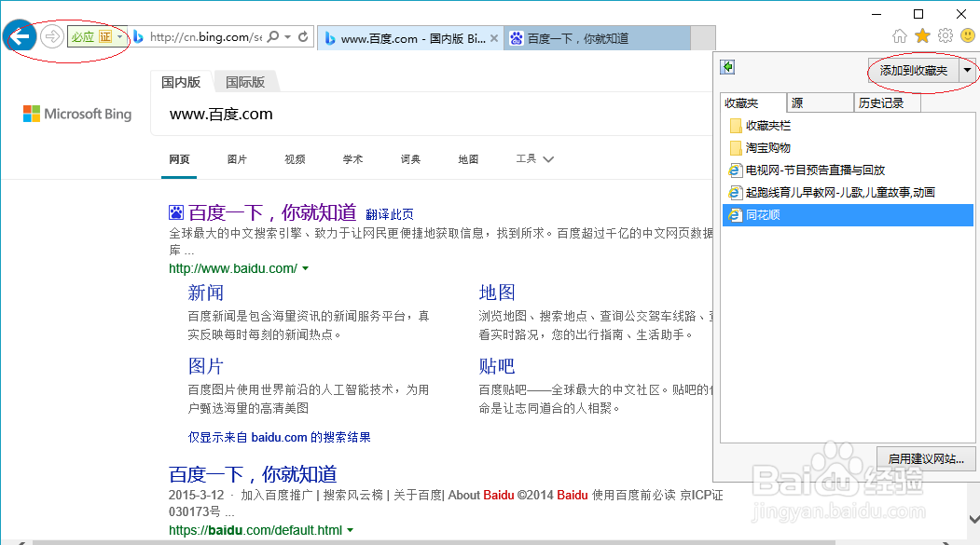Viewport: 980px width, 545px height.
Task: Switch to the 百度一下，你就知道 tab
Action: (597, 39)
